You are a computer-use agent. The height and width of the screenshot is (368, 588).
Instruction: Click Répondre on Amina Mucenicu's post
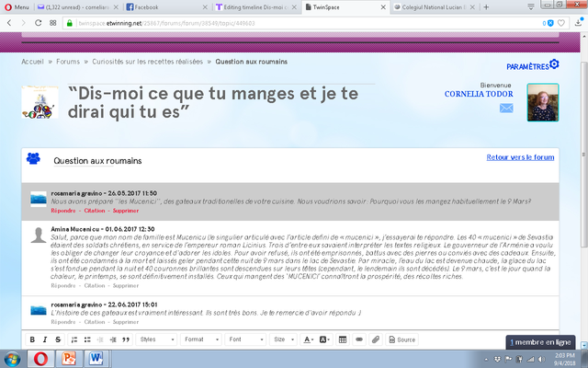pos(63,286)
